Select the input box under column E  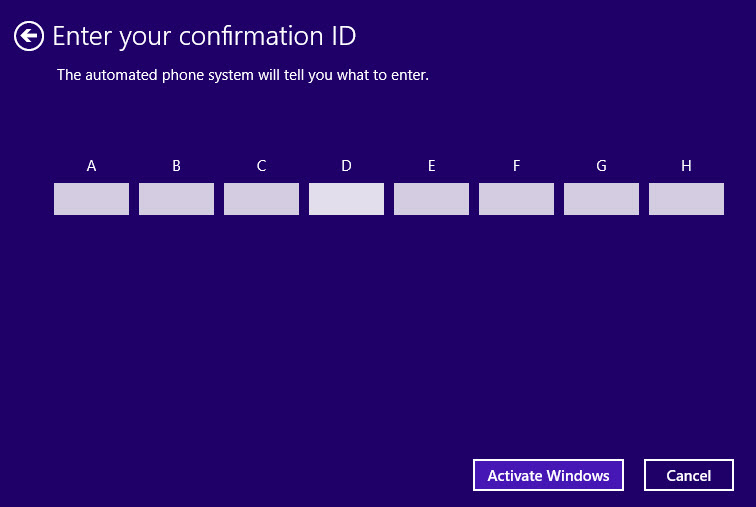[x=432, y=199]
